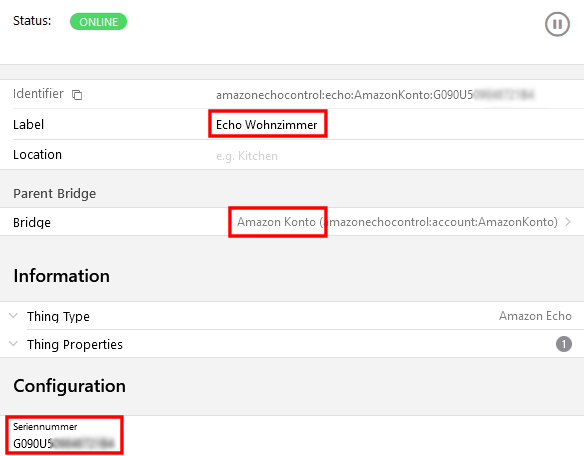
Task: Open the Bridge 'Amazon Konto' entry
Action: [292, 222]
